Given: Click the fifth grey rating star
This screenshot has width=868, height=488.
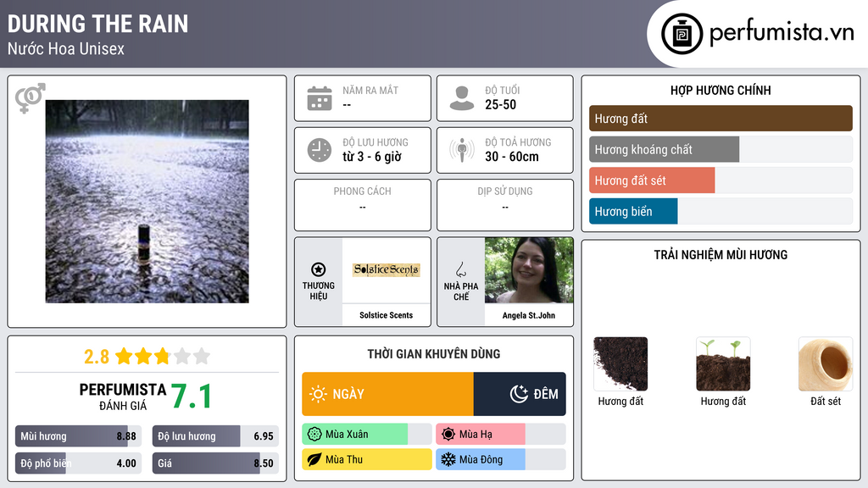Looking at the screenshot, I should pos(202,356).
